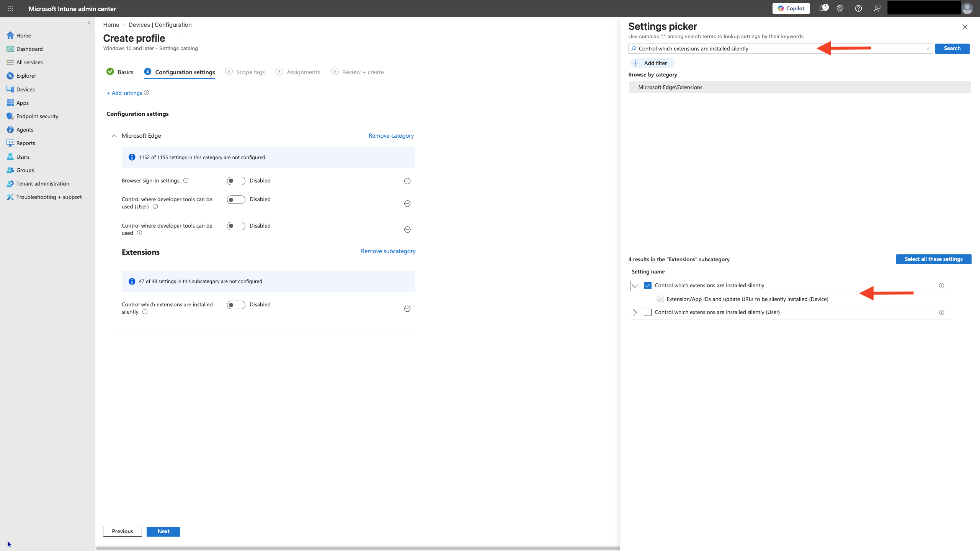Image resolution: width=980 pixels, height=555 pixels.
Task: Open Endpoint security in sidebar
Action: (37, 116)
